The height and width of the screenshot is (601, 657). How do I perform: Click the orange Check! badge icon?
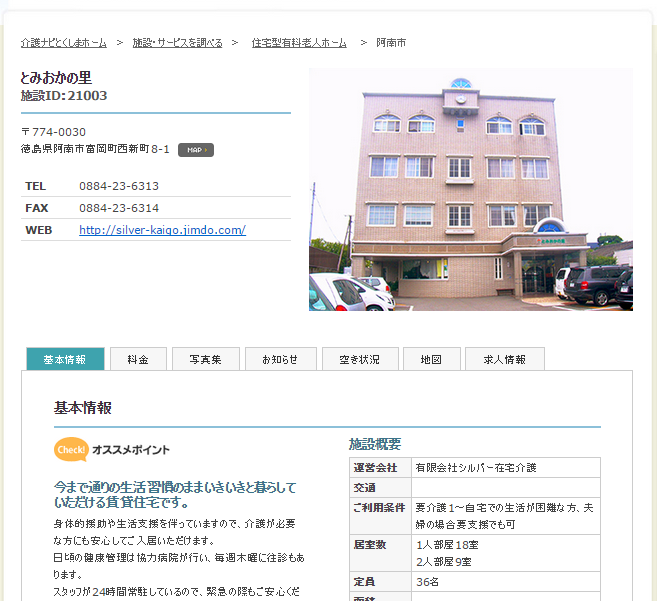[x=71, y=450]
